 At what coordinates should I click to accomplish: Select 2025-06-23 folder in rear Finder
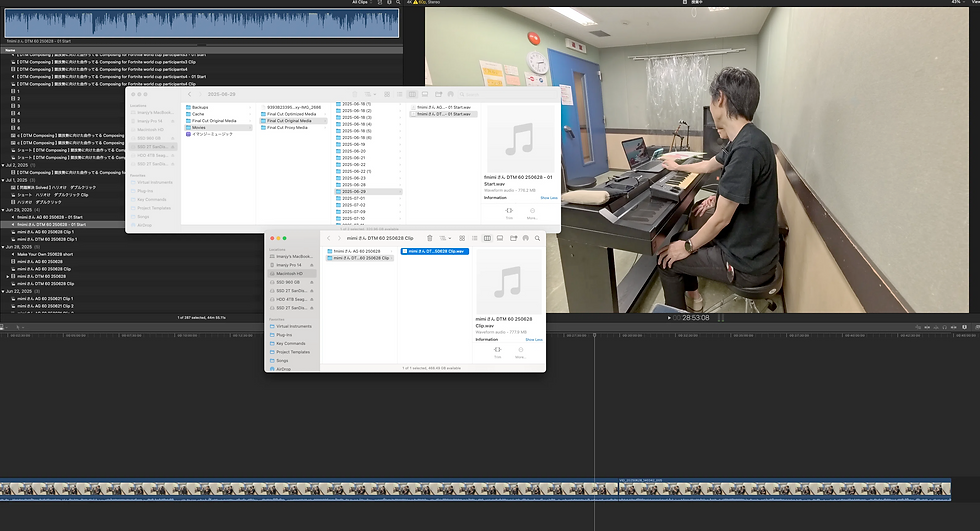[369, 178]
